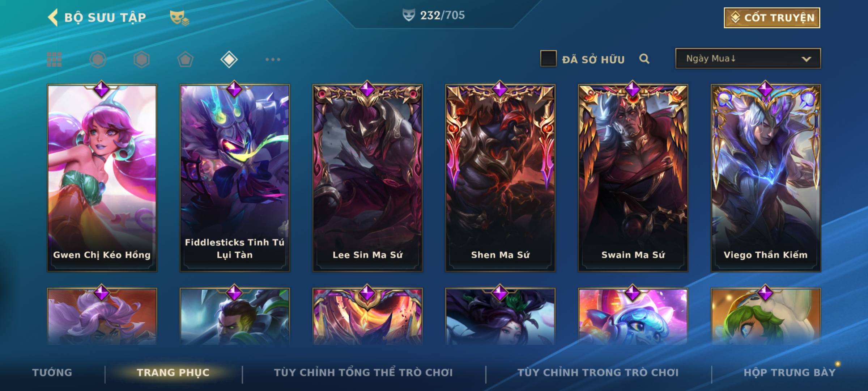Switch to the Tướng tab
Screen dimensions: 868x391
click(x=52, y=373)
